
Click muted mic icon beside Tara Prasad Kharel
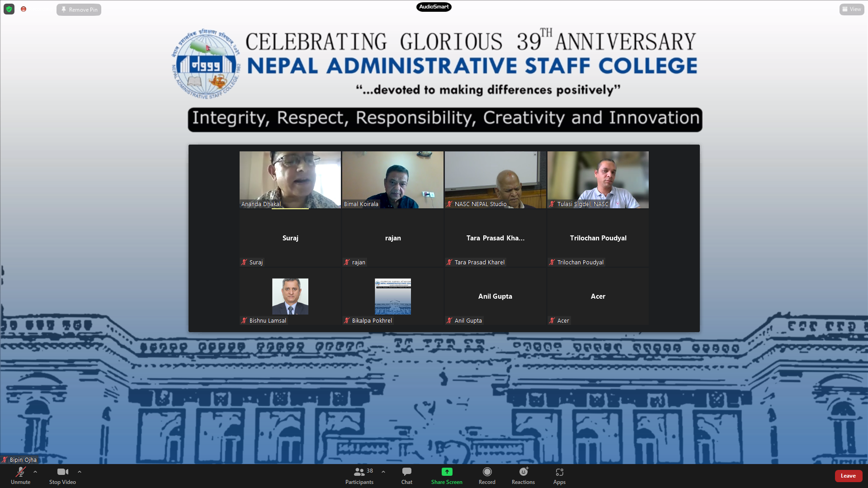(449, 262)
